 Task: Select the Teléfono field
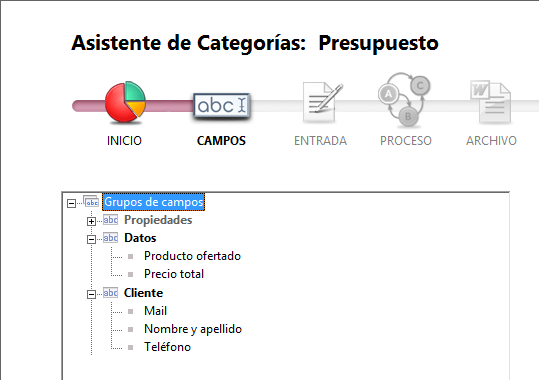click(167, 347)
